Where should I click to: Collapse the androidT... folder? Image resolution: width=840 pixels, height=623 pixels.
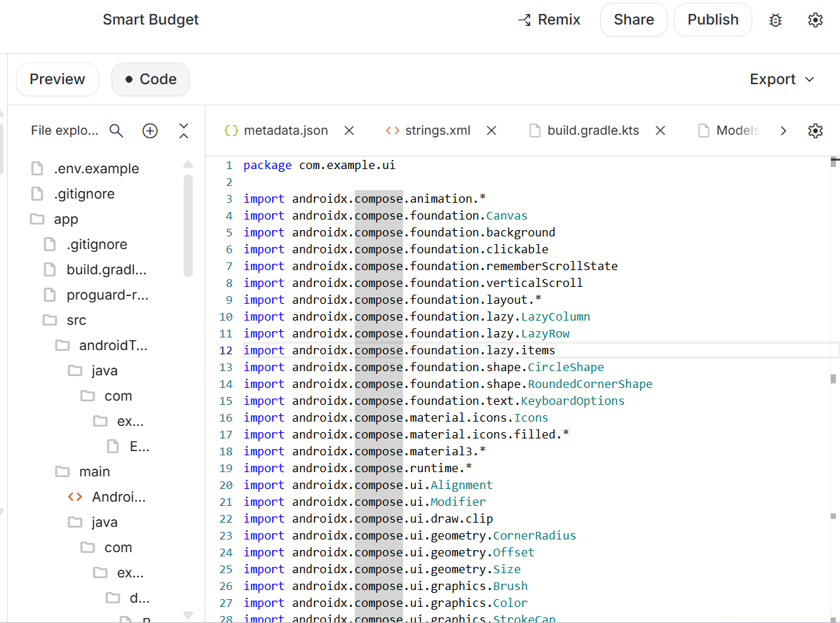point(101,344)
